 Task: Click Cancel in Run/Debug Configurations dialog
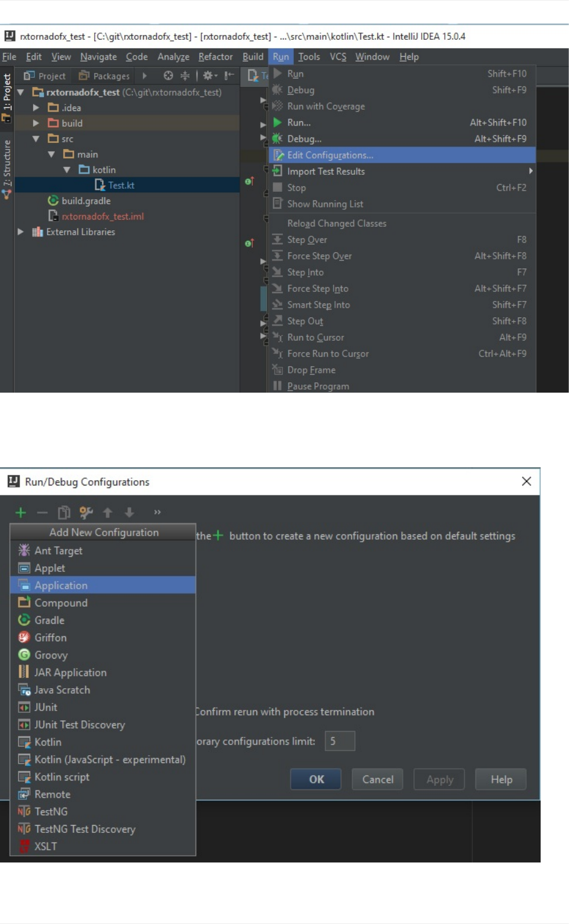point(378,779)
